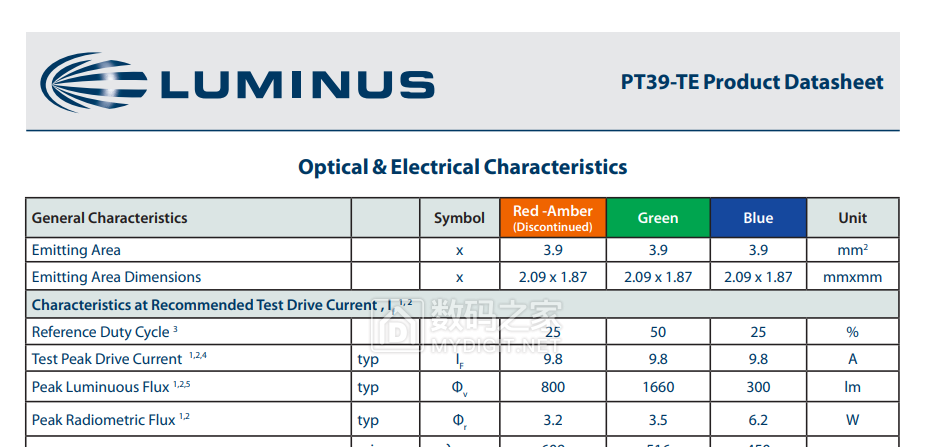Click the radiometric flux value 3.5
The height and width of the screenshot is (447, 935).
(658, 420)
